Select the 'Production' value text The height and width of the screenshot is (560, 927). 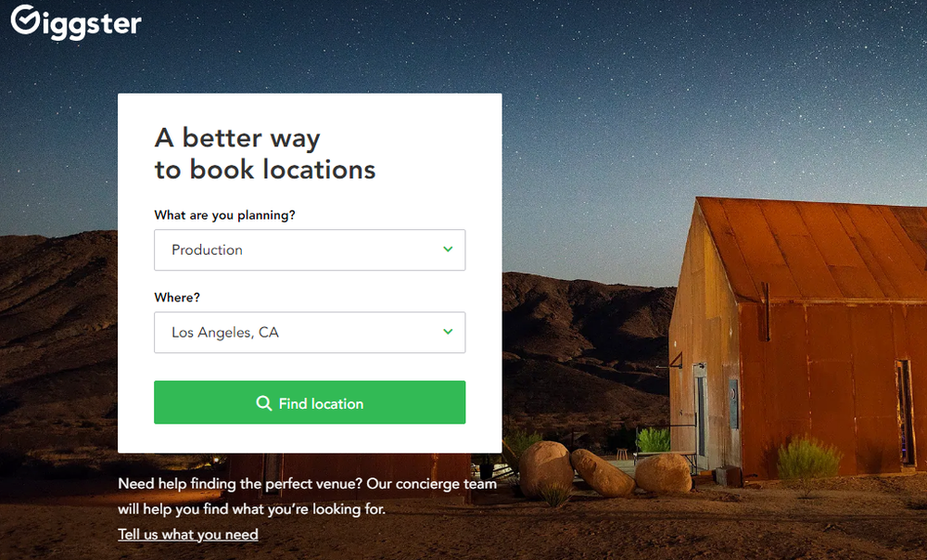[x=207, y=250]
